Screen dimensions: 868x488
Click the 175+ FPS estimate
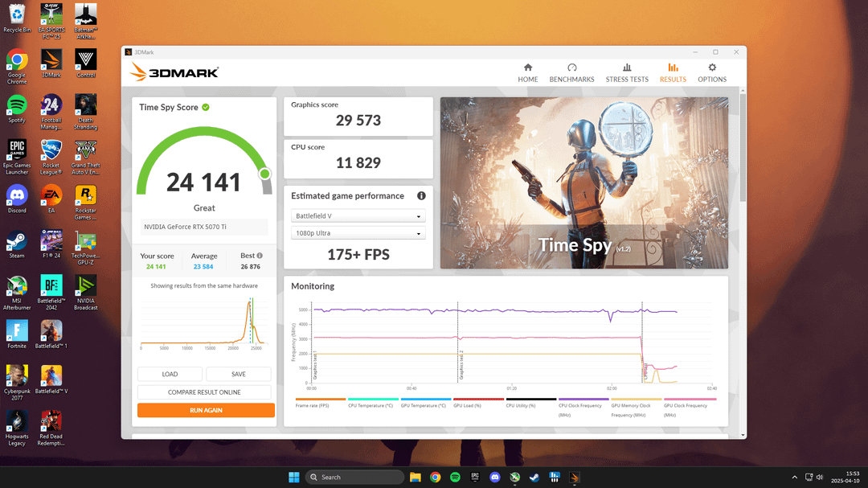pos(358,255)
